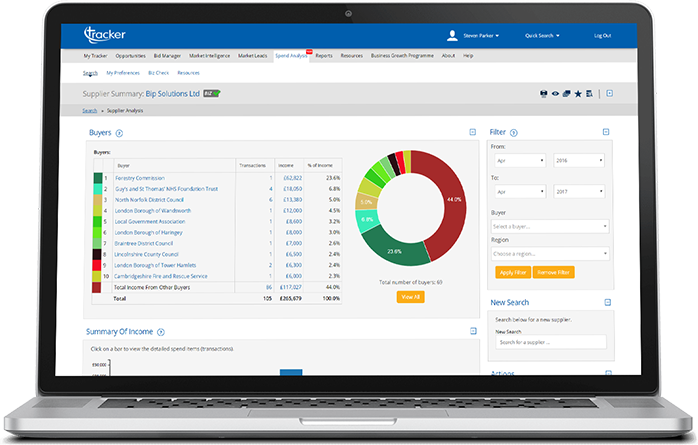
Task: Open the Help menu
Action: coord(468,56)
